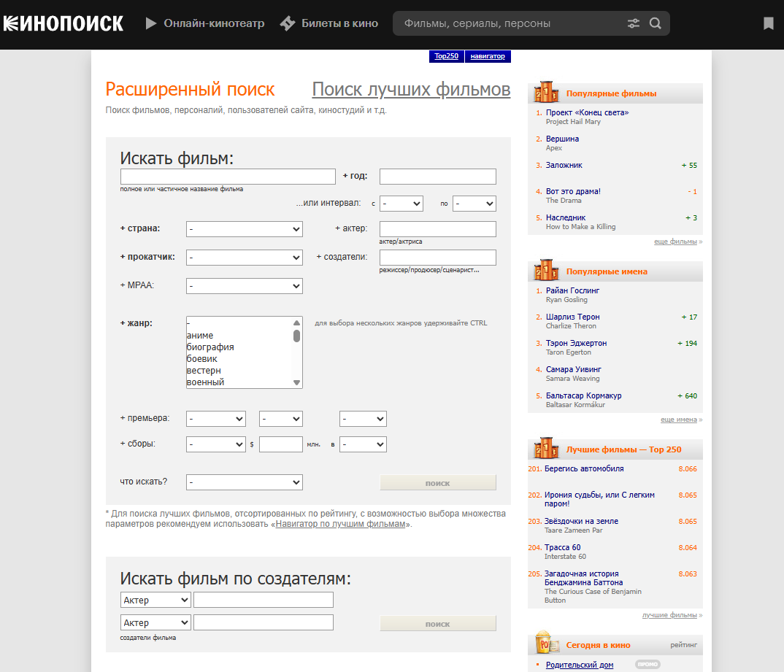
Task: Select genre аниме in list
Action: (200, 335)
